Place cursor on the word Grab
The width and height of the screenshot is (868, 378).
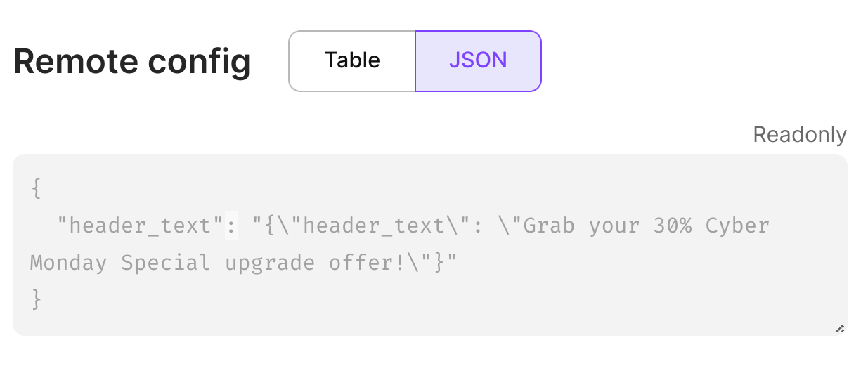[x=549, y=226]
